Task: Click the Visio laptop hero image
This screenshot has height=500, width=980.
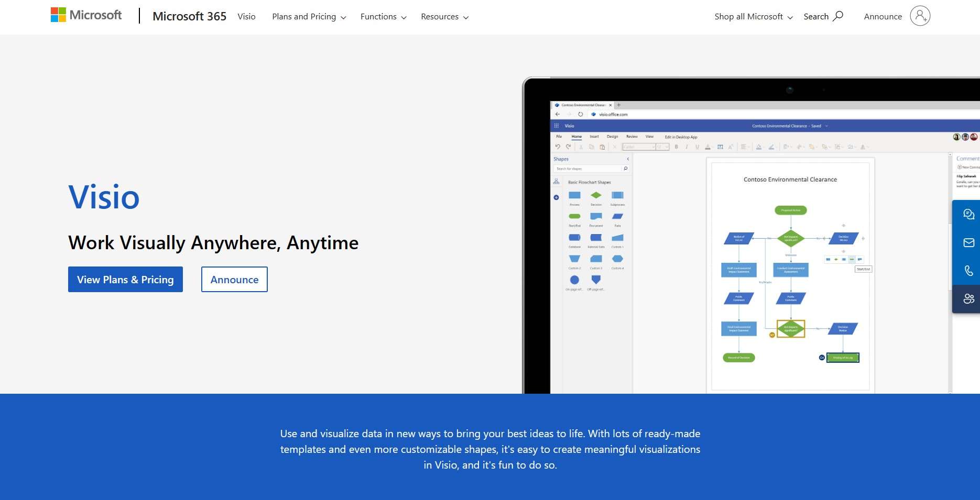Action: 751,236
